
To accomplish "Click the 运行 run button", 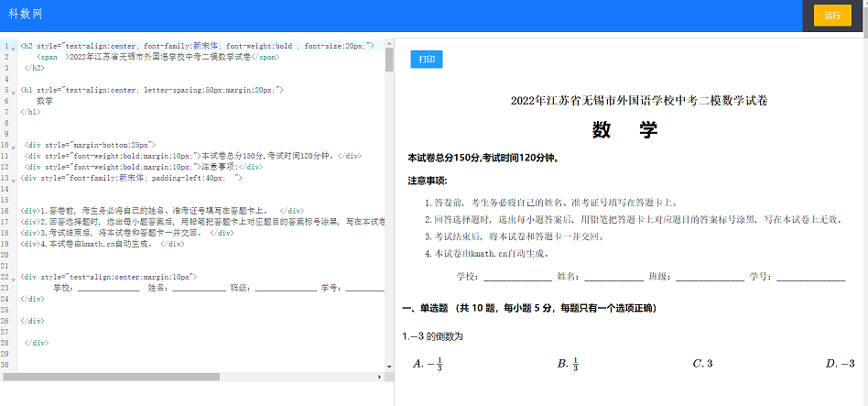I will [832, 16].
